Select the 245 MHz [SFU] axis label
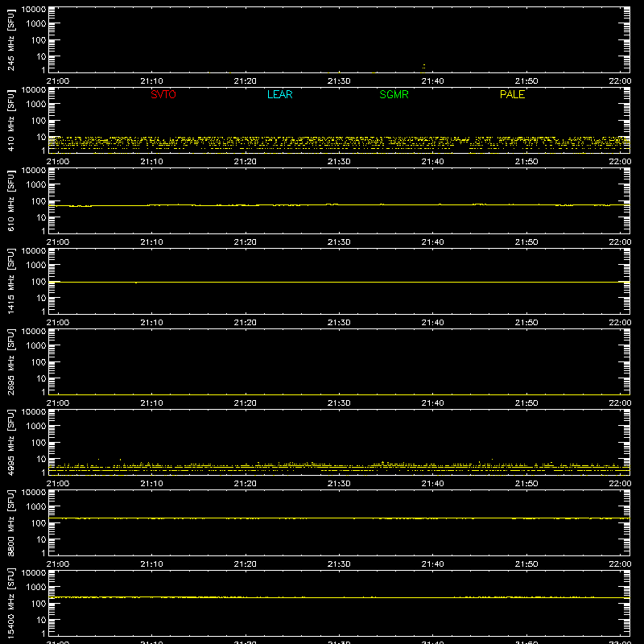Viewport: 644px width, 644px height. click(x=10, y=39)
